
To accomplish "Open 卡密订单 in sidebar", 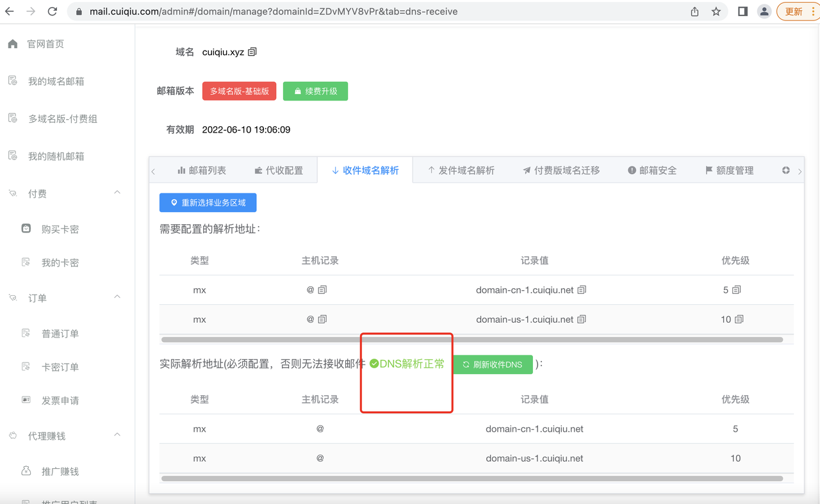I will pyautogui.click(x=60, y=367).
